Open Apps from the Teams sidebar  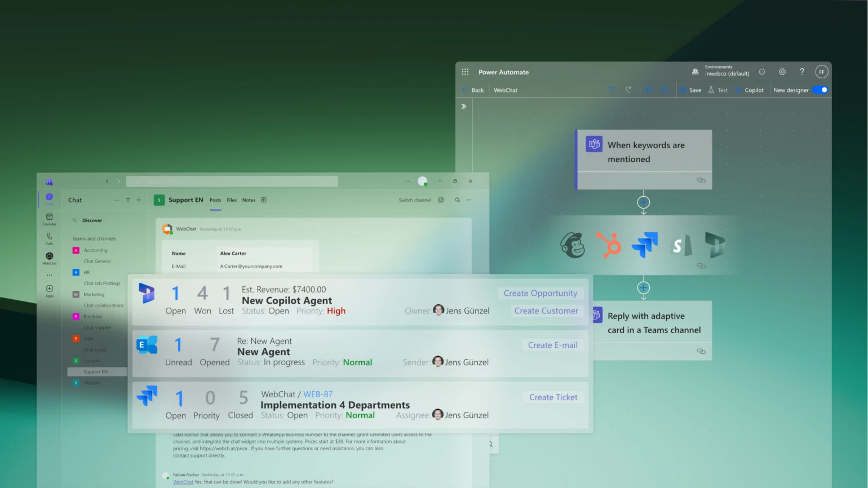pos(49,289)
